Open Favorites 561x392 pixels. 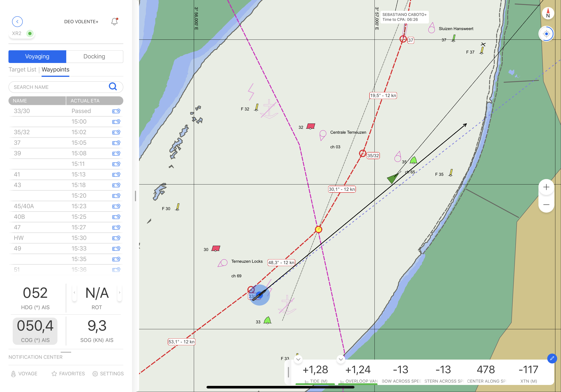pos(68,373)
